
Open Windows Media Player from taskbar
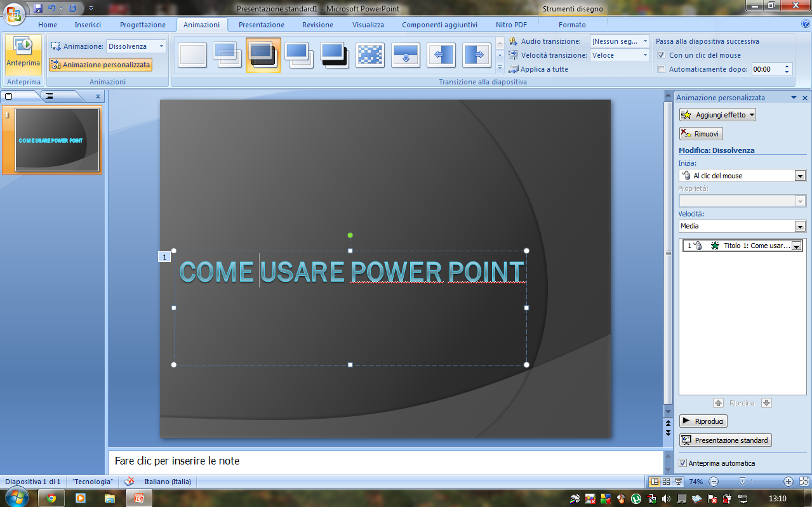(x=81, y=498)
